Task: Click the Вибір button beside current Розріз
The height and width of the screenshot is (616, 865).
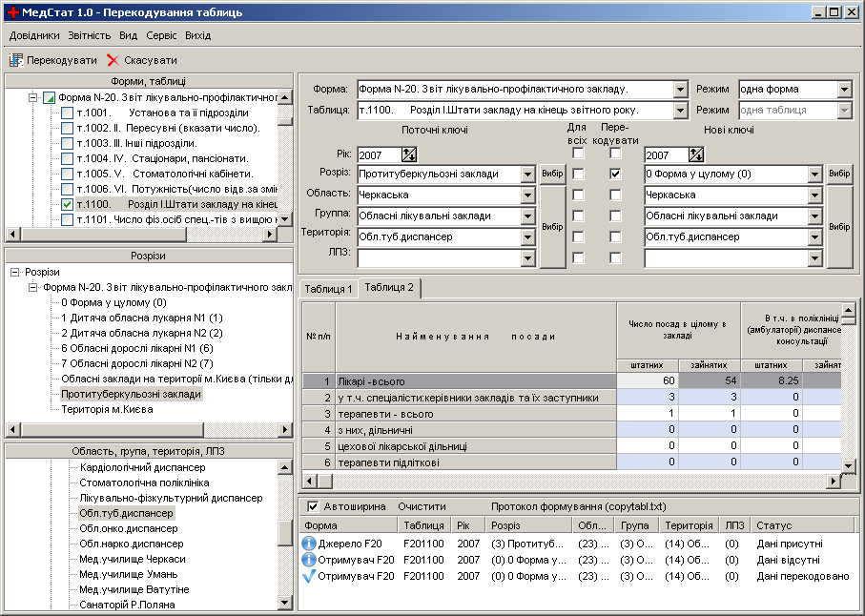Action: tap(552, 174)
